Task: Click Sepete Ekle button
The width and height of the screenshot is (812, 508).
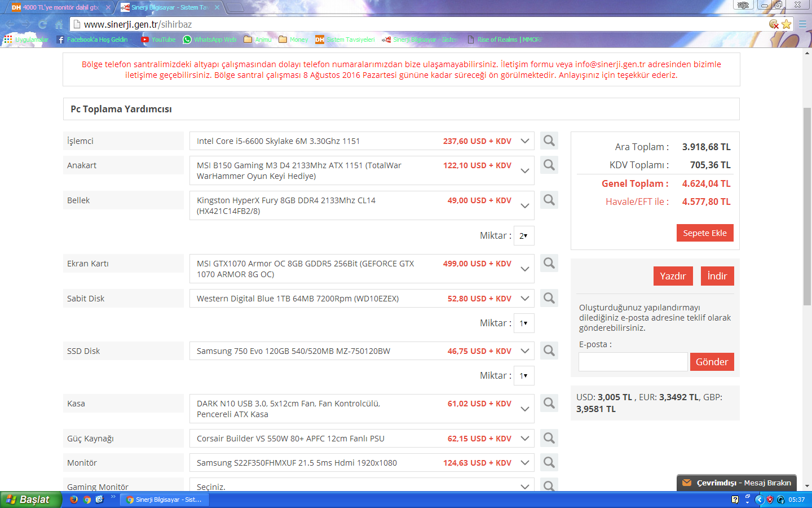Action: (x=705, y=233)
